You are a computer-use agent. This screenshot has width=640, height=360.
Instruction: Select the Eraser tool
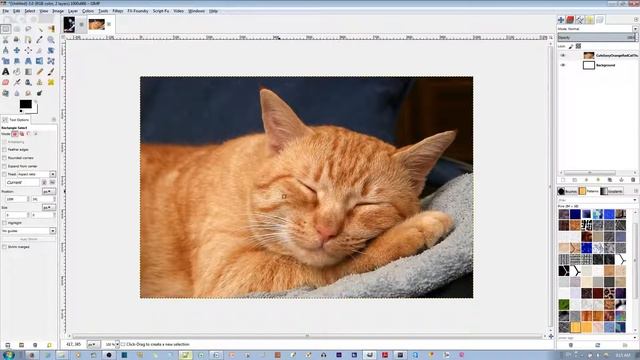pyautogui.click(x=5, y=82)
